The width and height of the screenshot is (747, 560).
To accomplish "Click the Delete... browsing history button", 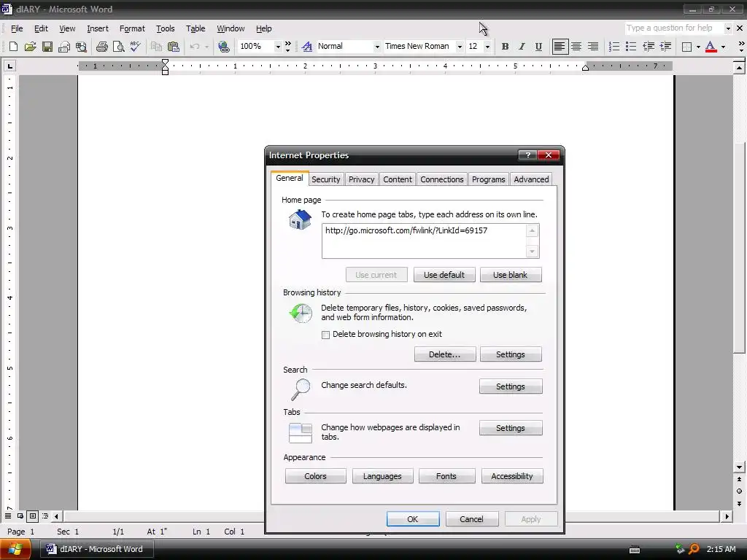I will point(444,354).
